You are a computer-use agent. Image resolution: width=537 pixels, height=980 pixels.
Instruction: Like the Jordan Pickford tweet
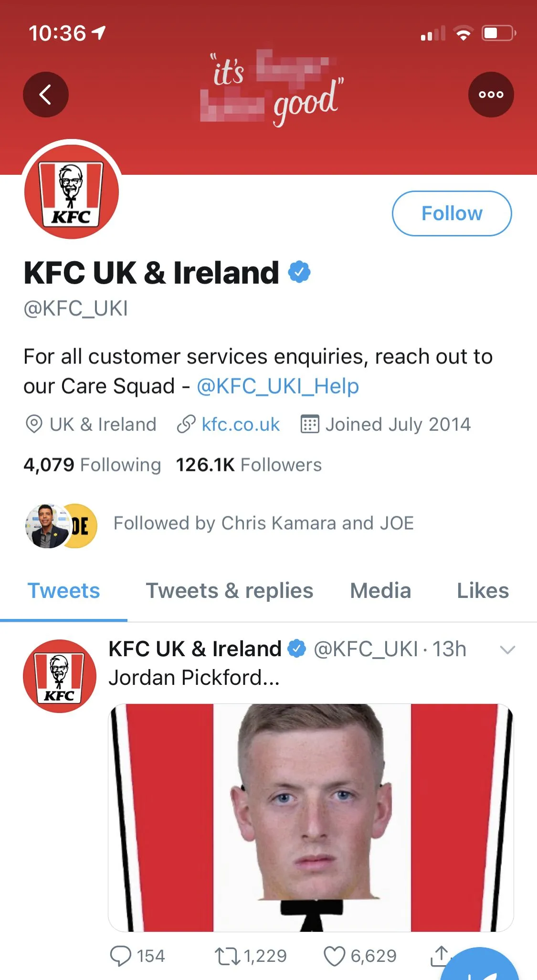tap(334, 956)
